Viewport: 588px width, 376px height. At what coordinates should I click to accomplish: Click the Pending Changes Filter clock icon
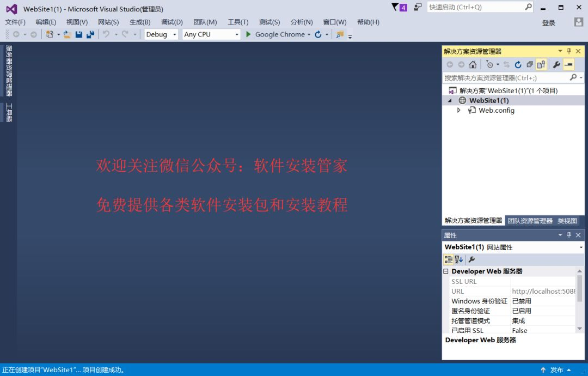pyautogui.click(x=489, y=64)
